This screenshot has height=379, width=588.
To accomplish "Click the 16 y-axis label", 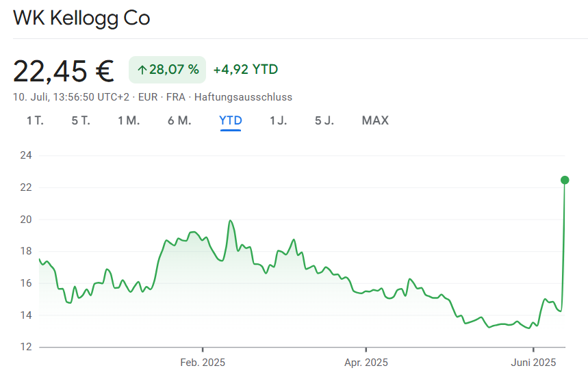I will click(26, 283).
